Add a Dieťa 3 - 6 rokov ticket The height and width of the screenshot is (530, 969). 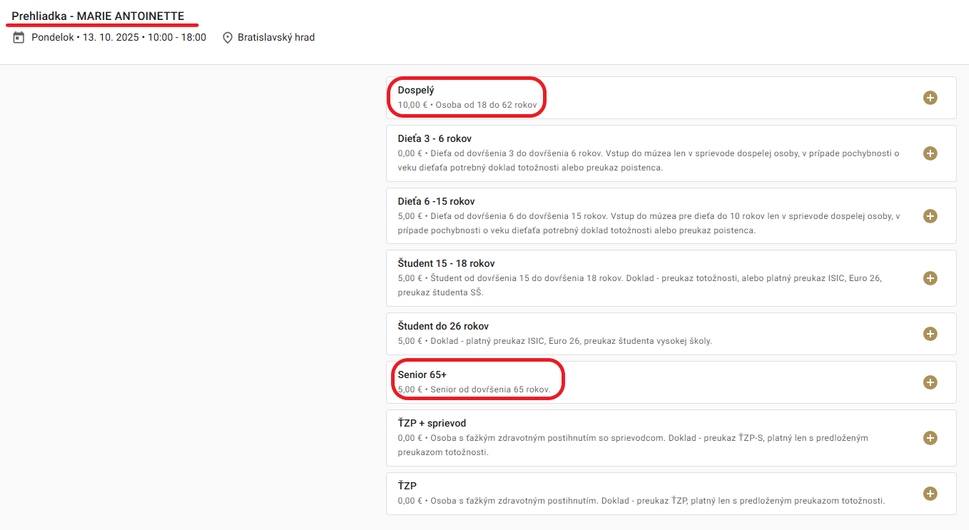tap(930, 153)
